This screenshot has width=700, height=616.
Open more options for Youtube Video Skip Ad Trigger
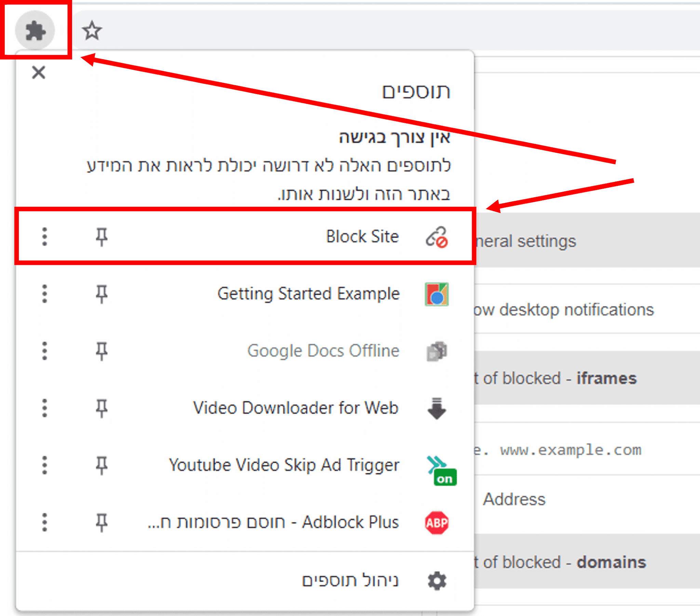[44, 466]
